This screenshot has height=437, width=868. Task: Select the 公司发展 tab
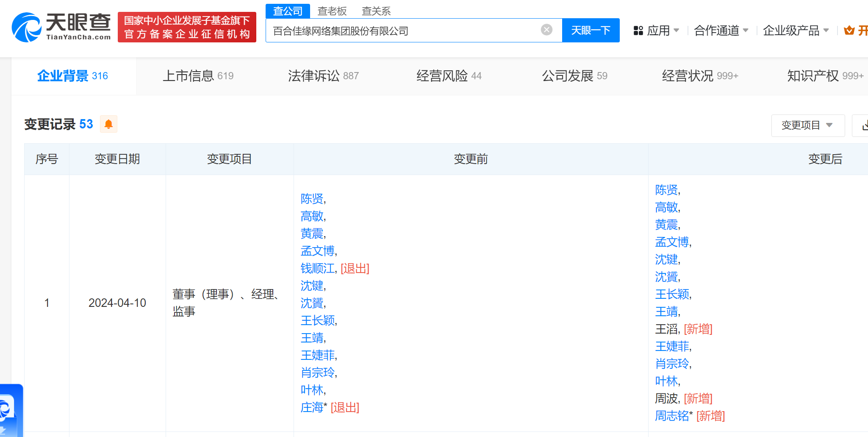pyautogui.click(x=575, y=76)
